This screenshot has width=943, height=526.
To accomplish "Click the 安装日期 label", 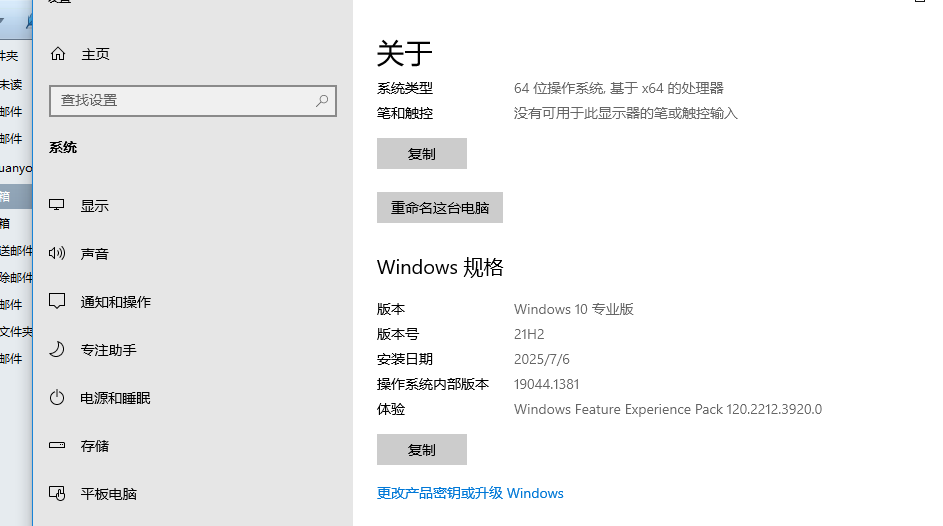I will pos(405,359).
